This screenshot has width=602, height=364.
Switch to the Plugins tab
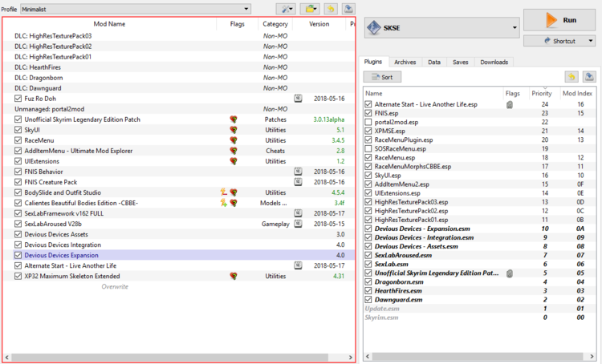(373, 62)
